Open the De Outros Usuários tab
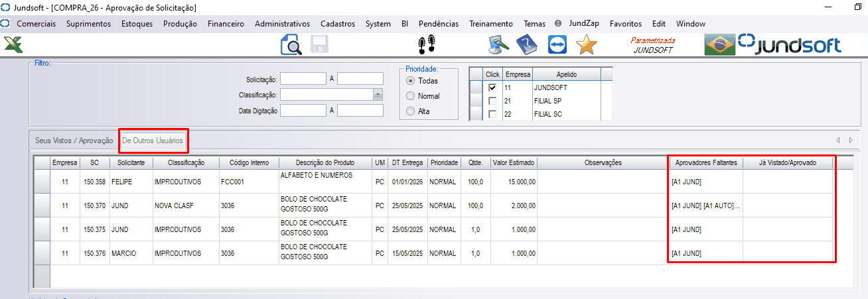The width and height of the screenshot is (868, 299). (153, 141)
